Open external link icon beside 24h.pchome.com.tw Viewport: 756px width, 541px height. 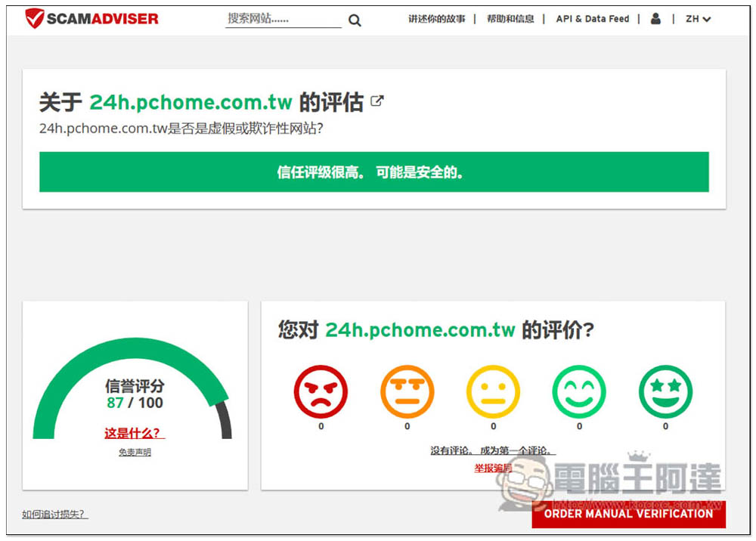tap(377, 101)
